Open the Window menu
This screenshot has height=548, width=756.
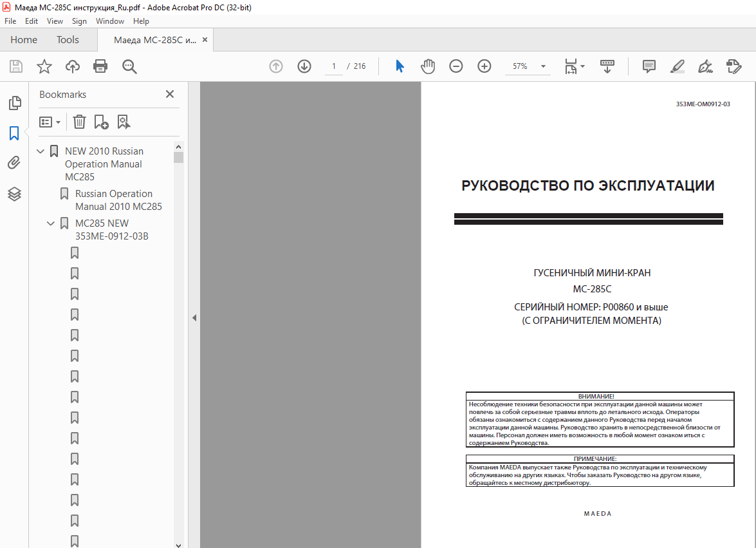110,21
